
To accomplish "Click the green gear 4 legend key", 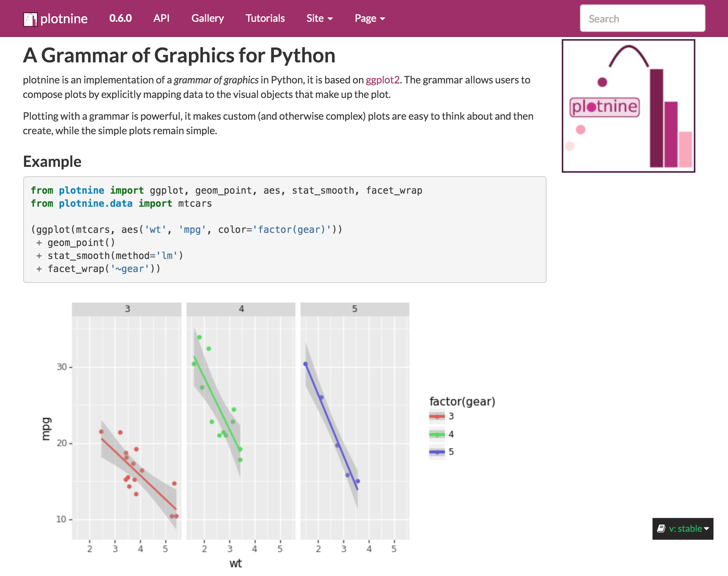I will coord(437,434).
